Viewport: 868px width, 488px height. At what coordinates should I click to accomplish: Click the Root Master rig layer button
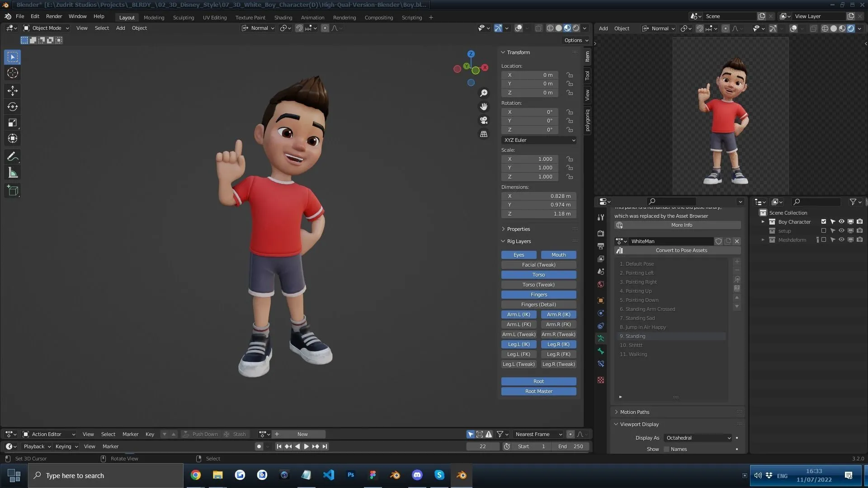(538, 391)
